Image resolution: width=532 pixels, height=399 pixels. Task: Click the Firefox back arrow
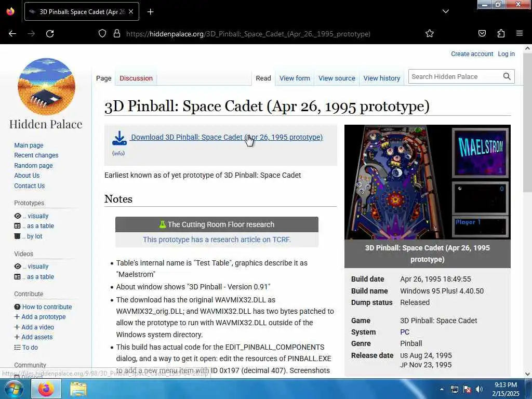click(12, 34)
